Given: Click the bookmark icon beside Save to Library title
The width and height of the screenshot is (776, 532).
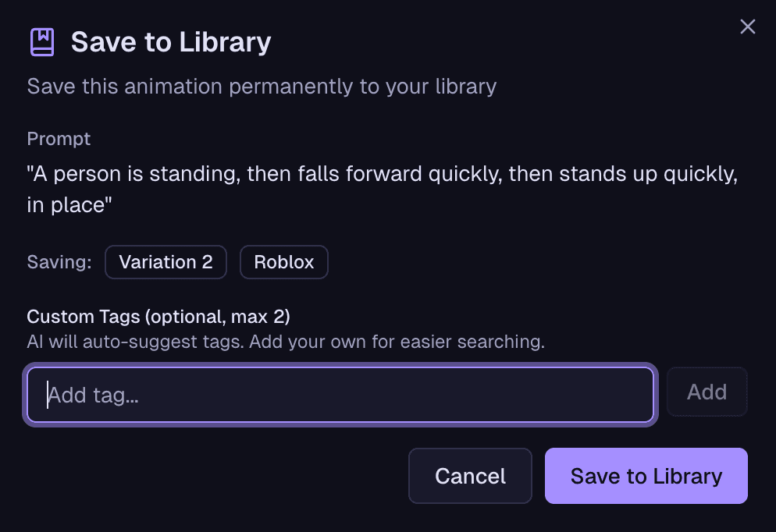Looking at the screenshot, I should [x=41, y=41].
